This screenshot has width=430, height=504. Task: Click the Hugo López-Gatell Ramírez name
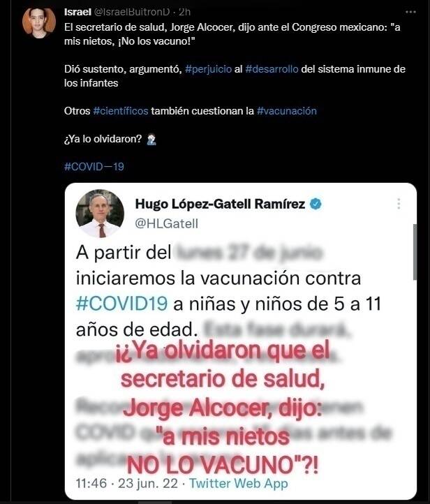click(x=220, y=204)
